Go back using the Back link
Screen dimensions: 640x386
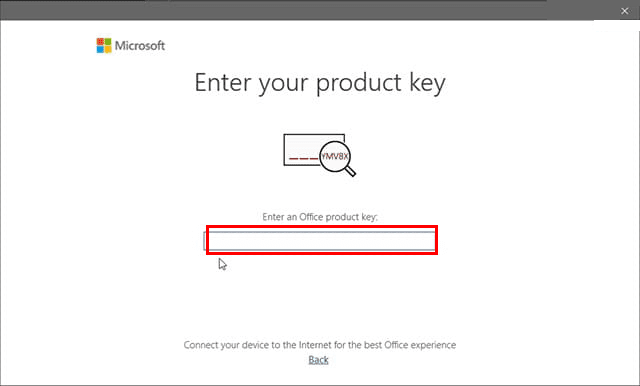coord(318,360)
